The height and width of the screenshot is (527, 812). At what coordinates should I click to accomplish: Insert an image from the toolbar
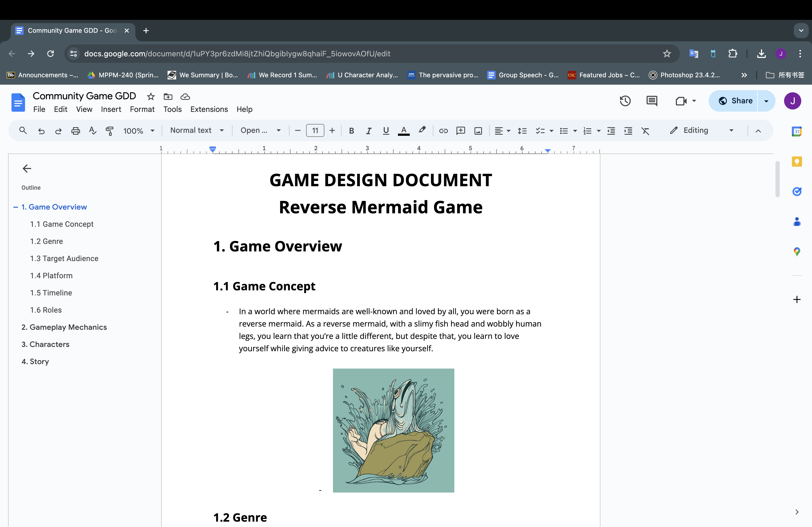(x=478, y=131)
